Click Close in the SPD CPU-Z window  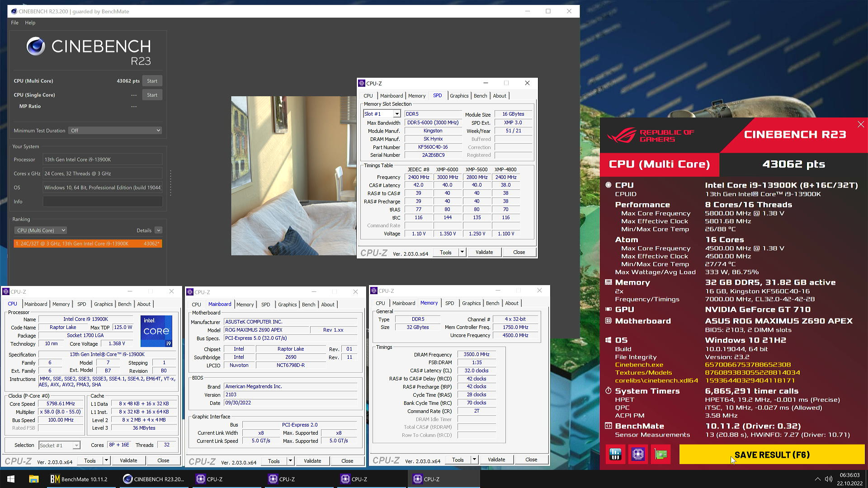pos(519,252)
